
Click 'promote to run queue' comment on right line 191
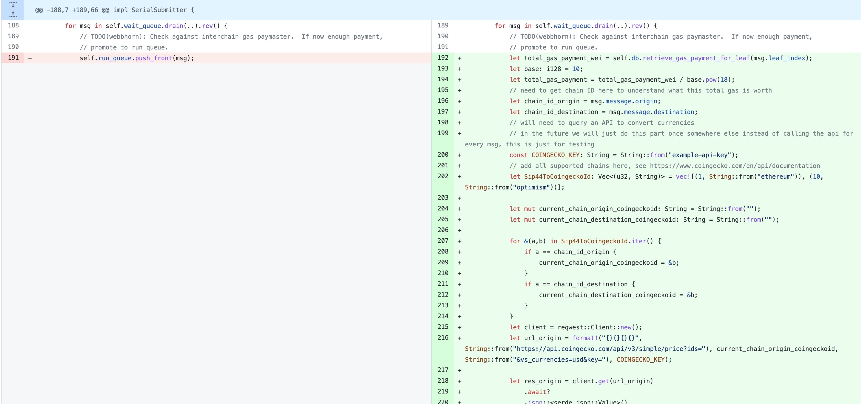click(x=554, y=47)
